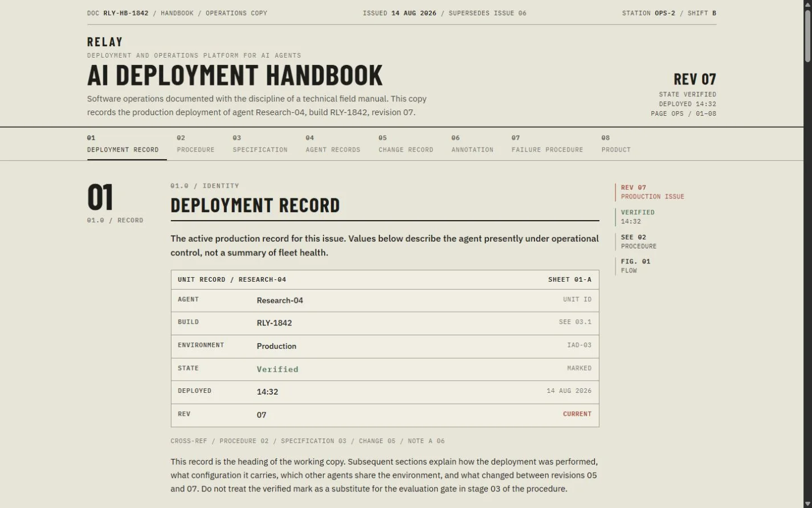Select the 05 Change Record tab

(406, 144)
